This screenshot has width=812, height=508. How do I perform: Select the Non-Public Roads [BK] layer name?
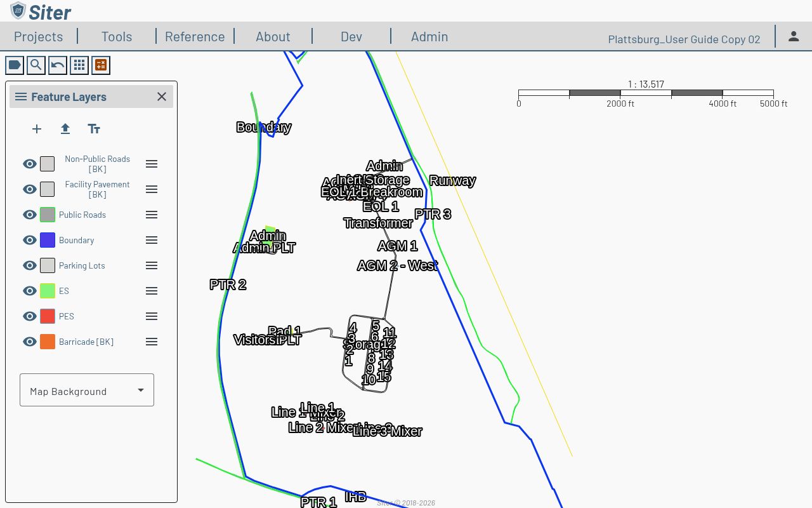[x=97, y=164]
